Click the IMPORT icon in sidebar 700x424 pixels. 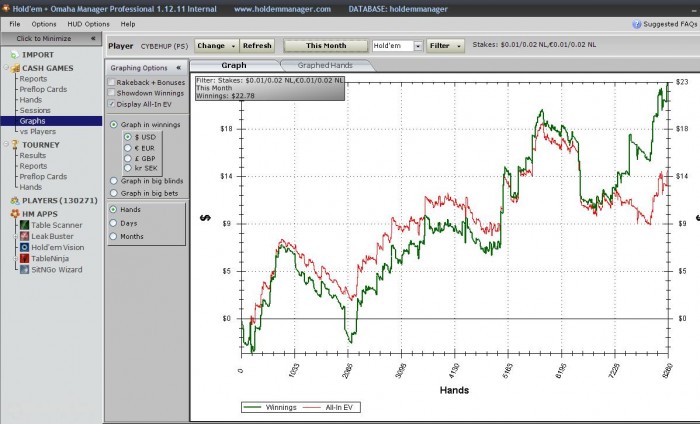tap(15, 54)
